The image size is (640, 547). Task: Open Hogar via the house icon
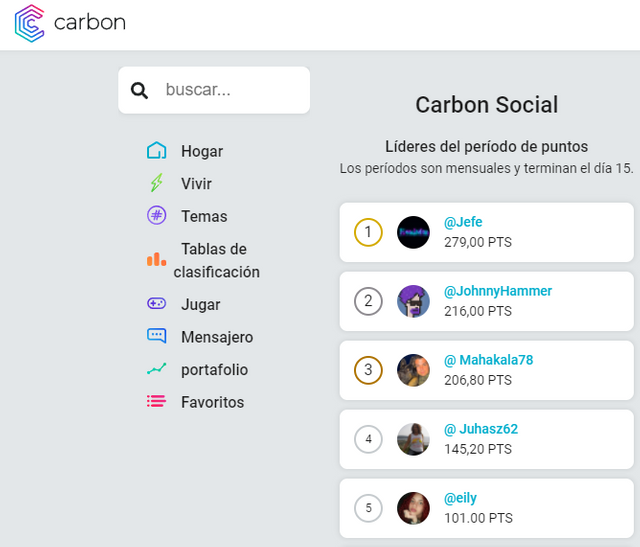tap(156, 151)
